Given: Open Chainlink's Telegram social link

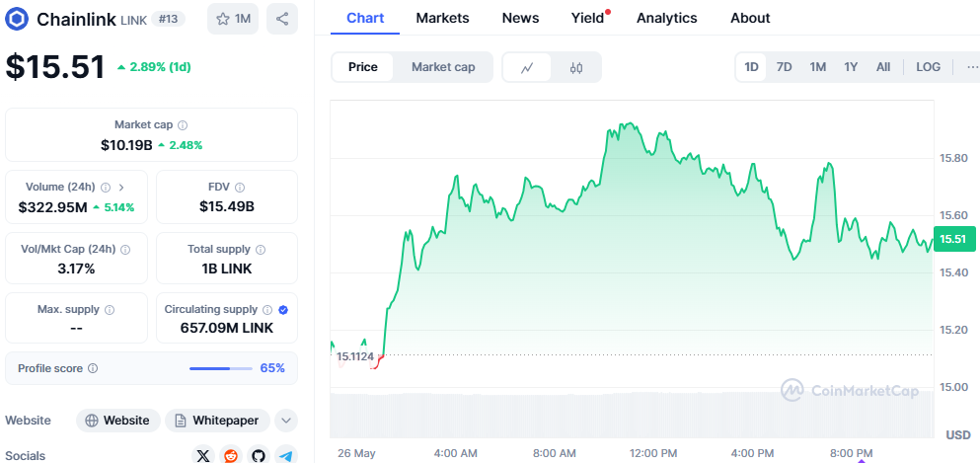Looking at the screenshot, I should (x=286, y=455).
